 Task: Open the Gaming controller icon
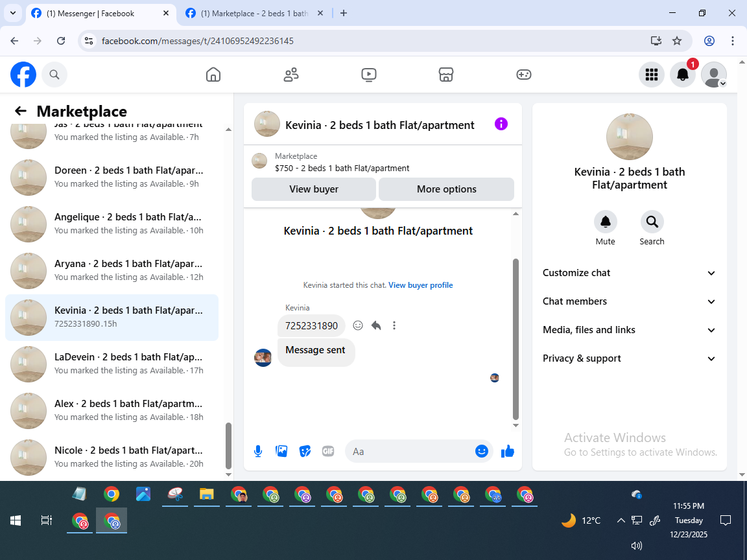point(523,75)
